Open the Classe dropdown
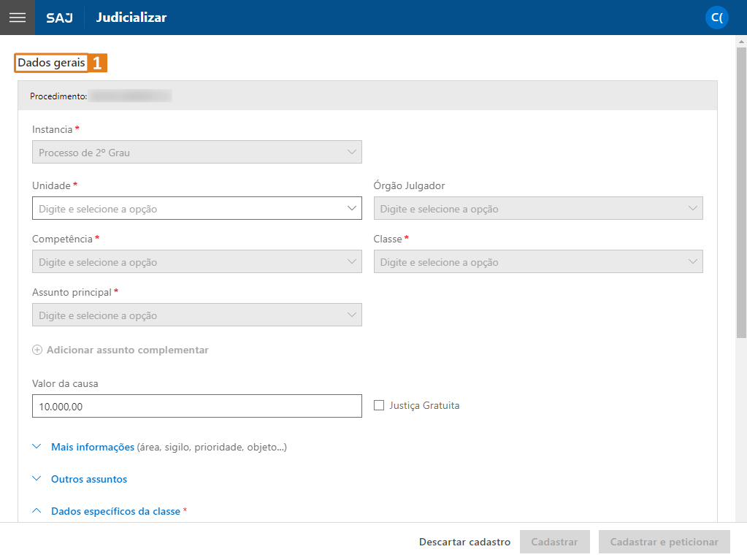Image resolution: width=747 pixels, height=560 pixels. (x=538, y=261)
